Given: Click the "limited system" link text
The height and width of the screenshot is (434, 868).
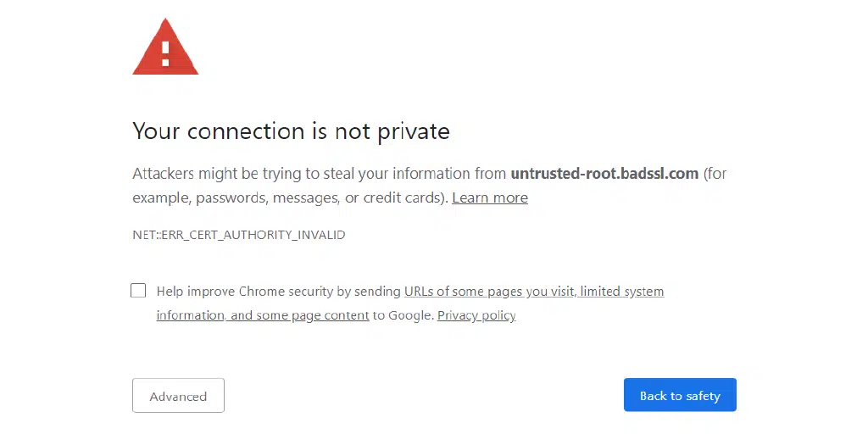Looking at the screenshot, I should click(622, 291).
